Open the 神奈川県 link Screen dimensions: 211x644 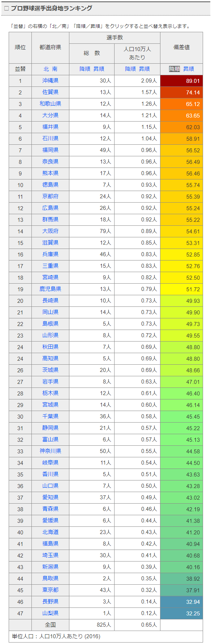50,451
